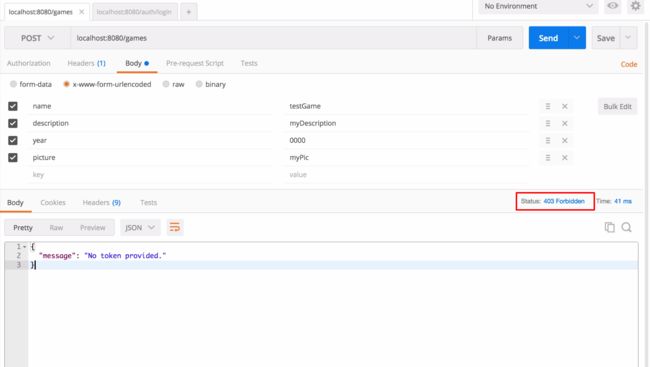Select x-www-form-urlencoded body type
This screenshot has width=650, height=367.
point(66,84)
